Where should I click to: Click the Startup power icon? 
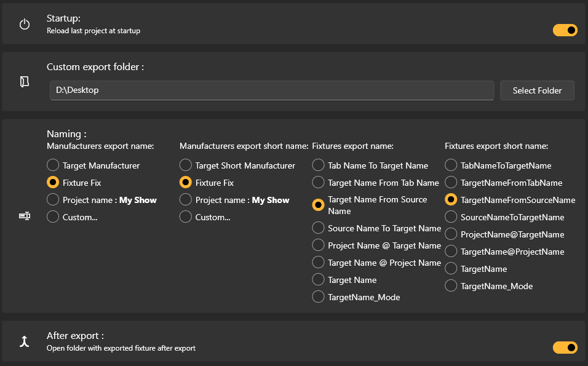[x=25, y=25]
